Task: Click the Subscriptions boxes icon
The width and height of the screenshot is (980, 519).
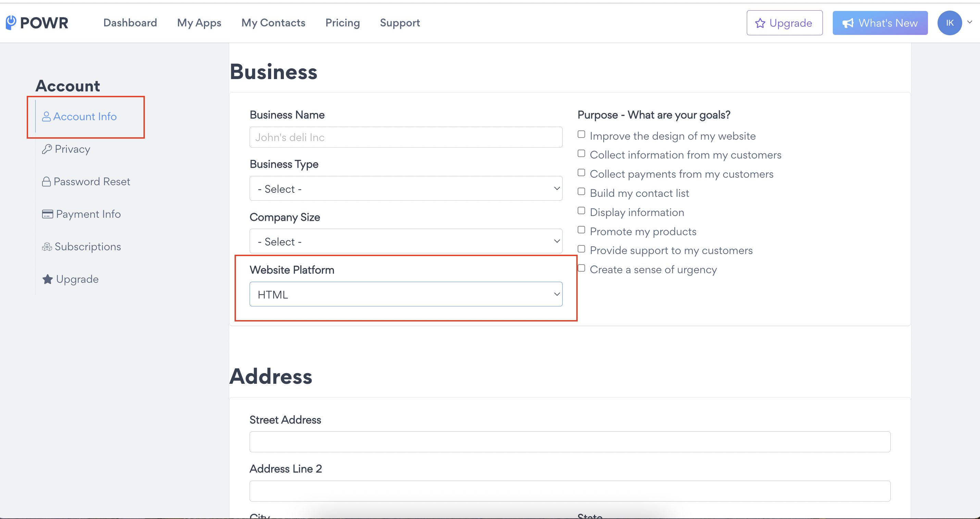Action: (47, 247)
